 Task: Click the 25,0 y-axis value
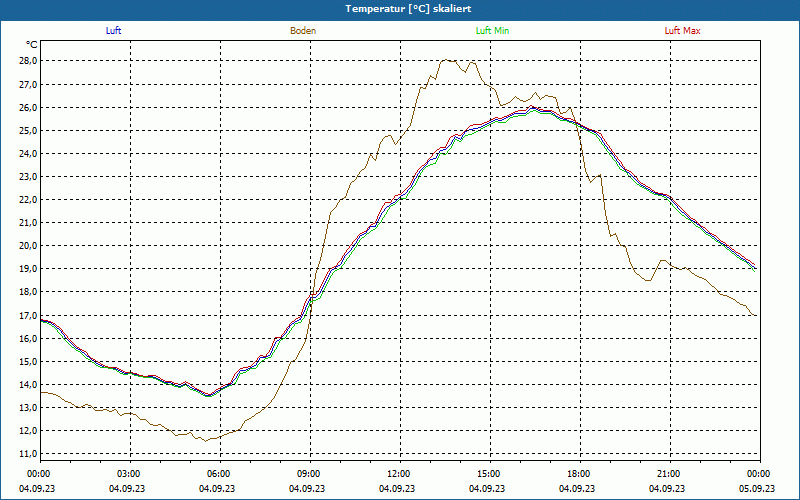coord(29,130)
